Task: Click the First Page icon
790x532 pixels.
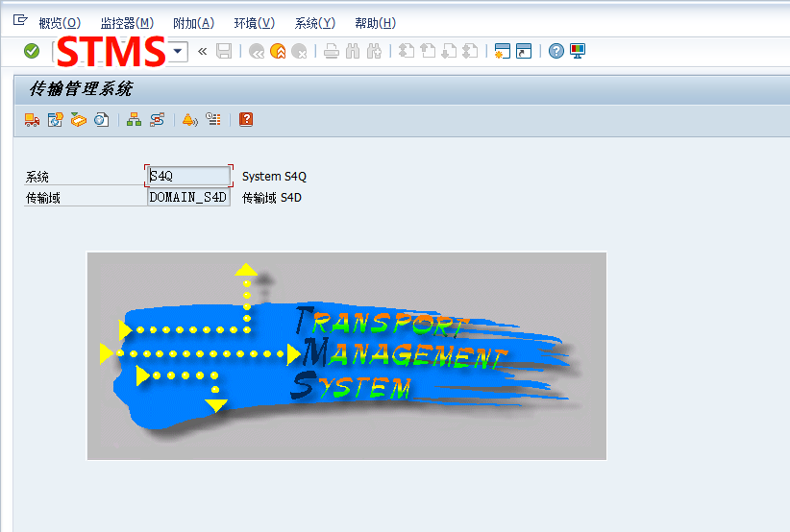Action: point(407,51)
